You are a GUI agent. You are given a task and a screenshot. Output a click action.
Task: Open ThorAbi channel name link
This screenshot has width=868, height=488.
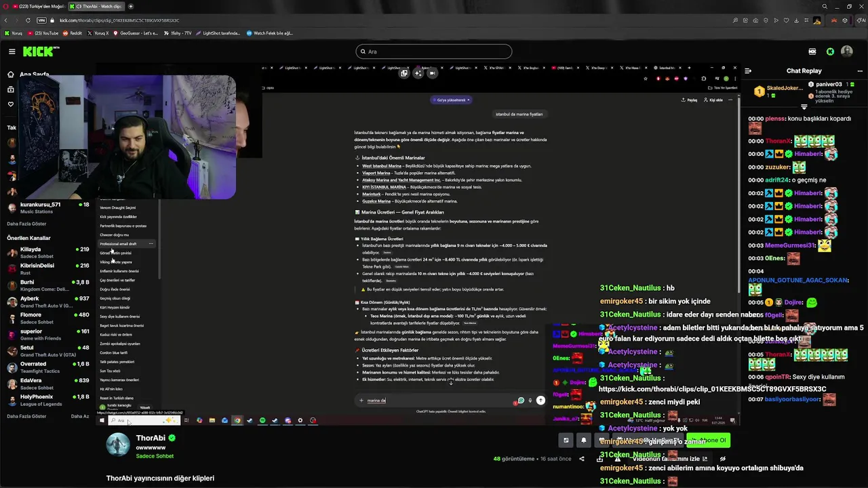pyautogui.click(x=151, y=439)
